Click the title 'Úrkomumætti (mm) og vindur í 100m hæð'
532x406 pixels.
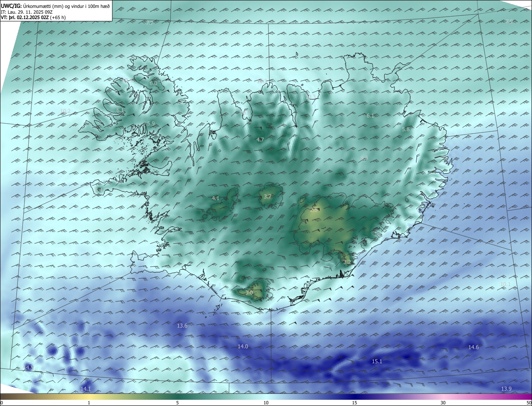pyautogui.click(x=66, y=6)
